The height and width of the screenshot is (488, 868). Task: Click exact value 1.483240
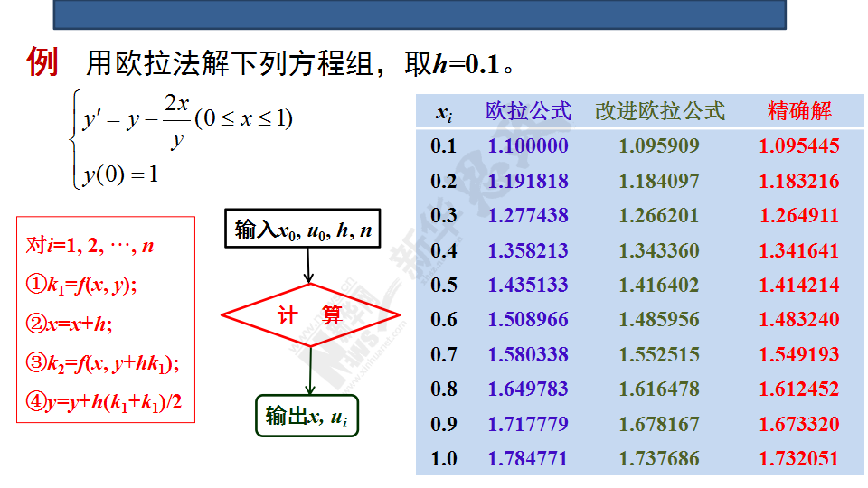798,319
